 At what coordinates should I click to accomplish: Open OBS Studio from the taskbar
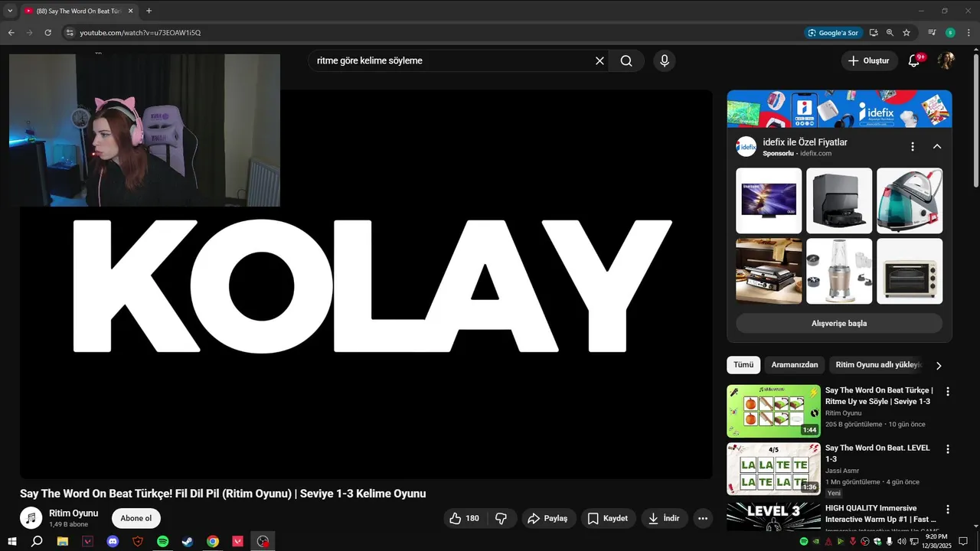[263, 541]
